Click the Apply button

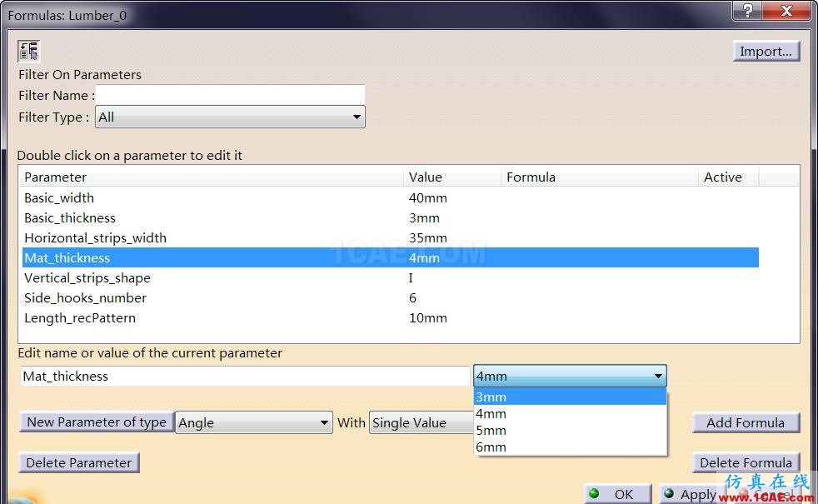point(691,493)
